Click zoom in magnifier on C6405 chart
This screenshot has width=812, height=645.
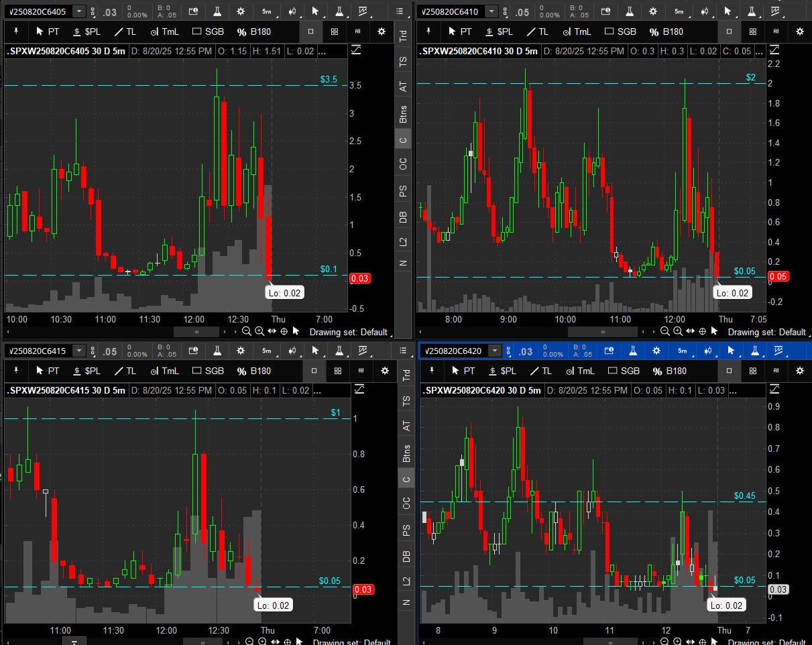[259, 331]
